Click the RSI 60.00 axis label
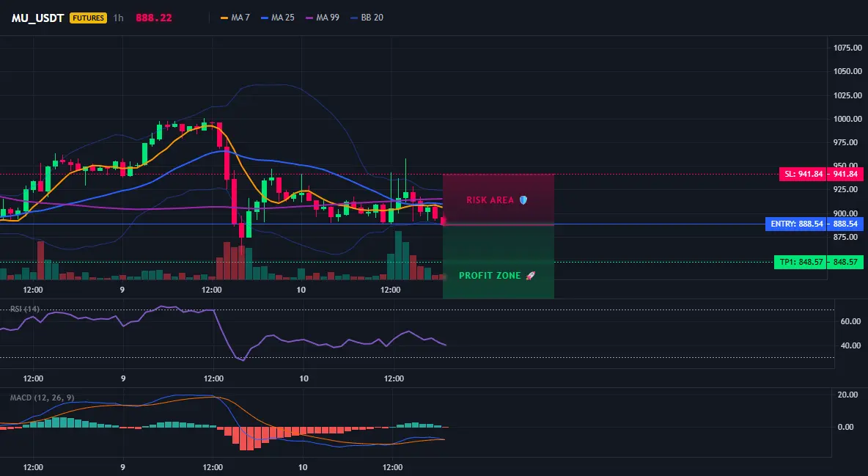This screenshot has height=476, width=868. [x=851, y=321]
